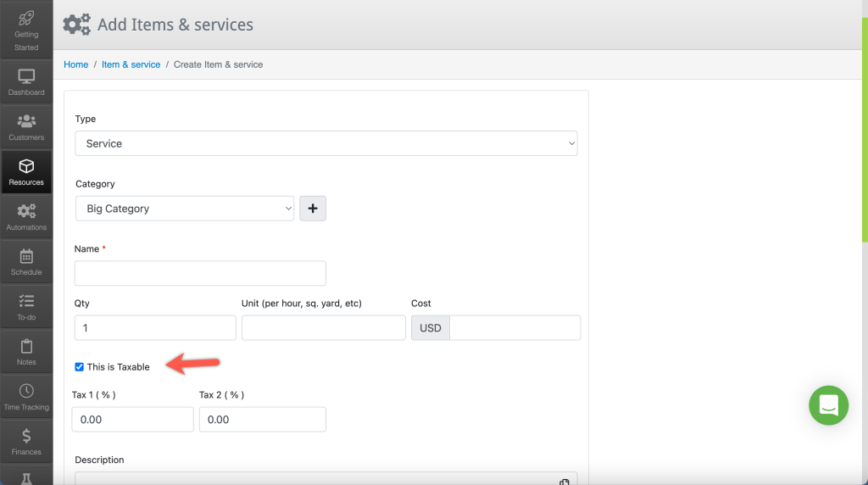
Task: Open Getting Started rocket icon
Action: coord(26,19)
